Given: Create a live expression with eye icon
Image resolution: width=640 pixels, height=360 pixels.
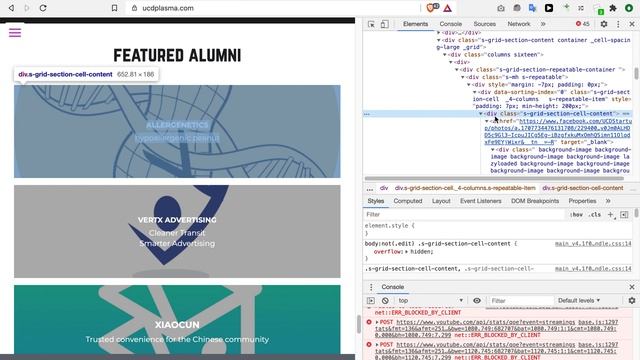Looking at the screenshot, I should pyautogui.click(x=477, y=300).
